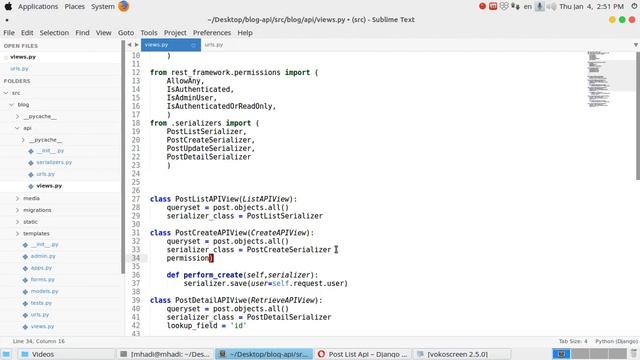Open the Places menu in the top panel

74,7
